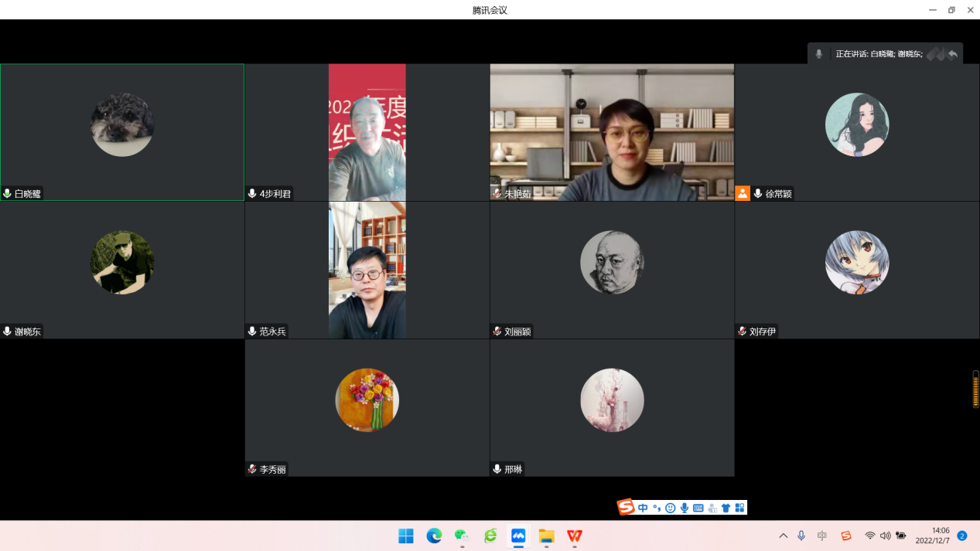Toggle Sogou punctuation mode button

pos(657,508)
